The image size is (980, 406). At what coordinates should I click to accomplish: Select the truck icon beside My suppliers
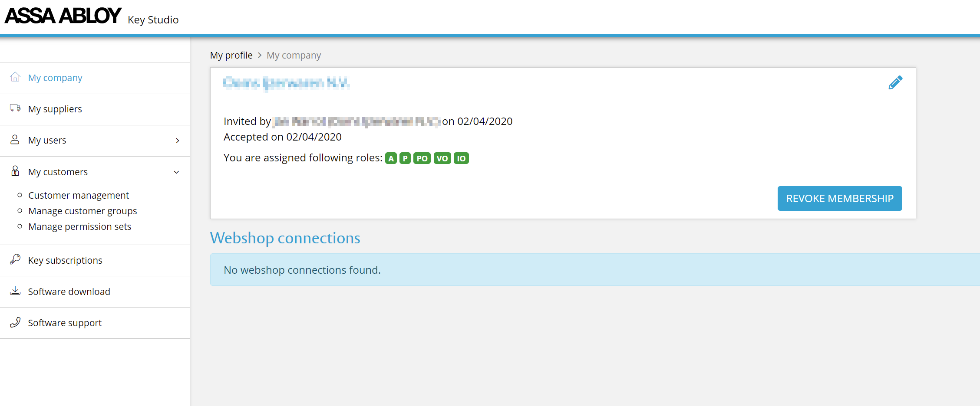click(x=15, y=108)
